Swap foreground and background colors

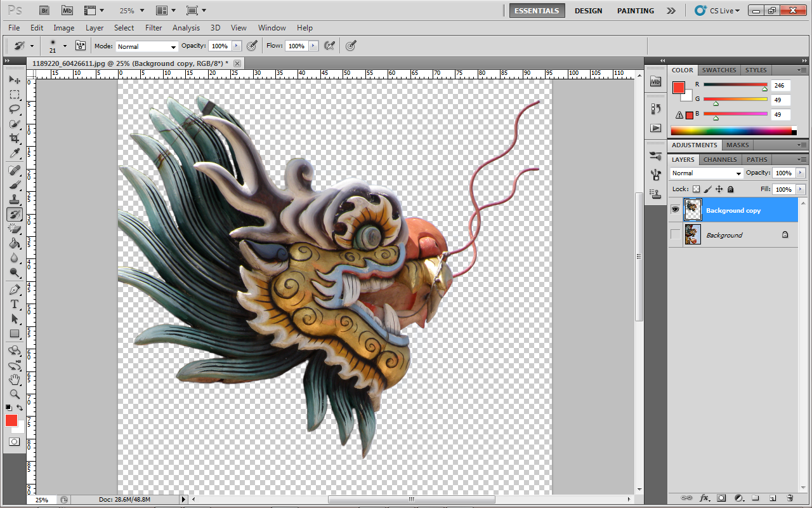pos(20,408)
